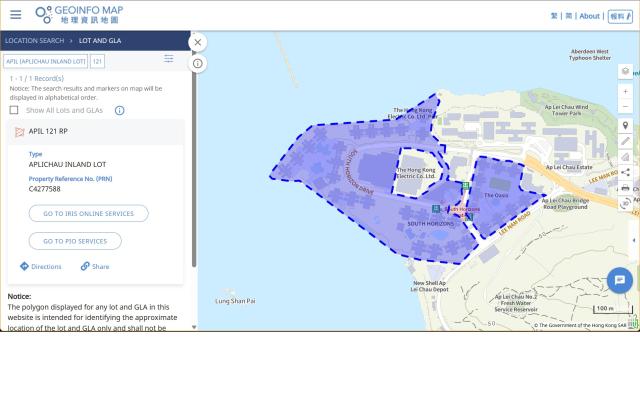Open the chat support bubble
Image resolution: width=640 pixels, height=409 pixels.
coord(619,280)
